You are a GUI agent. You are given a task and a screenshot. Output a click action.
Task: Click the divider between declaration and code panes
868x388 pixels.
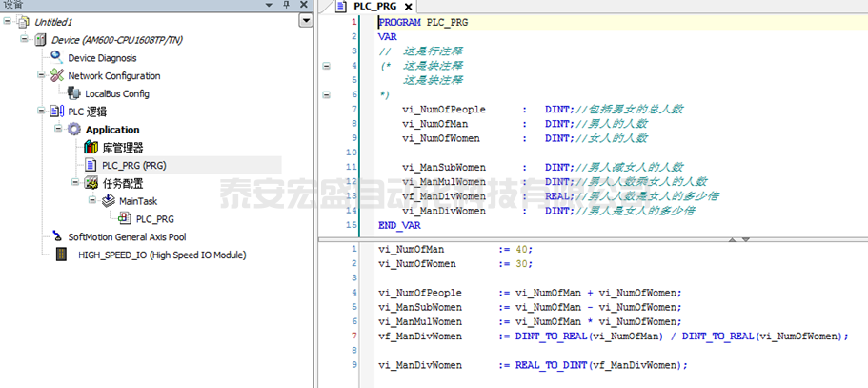click(x=591, y=237)
